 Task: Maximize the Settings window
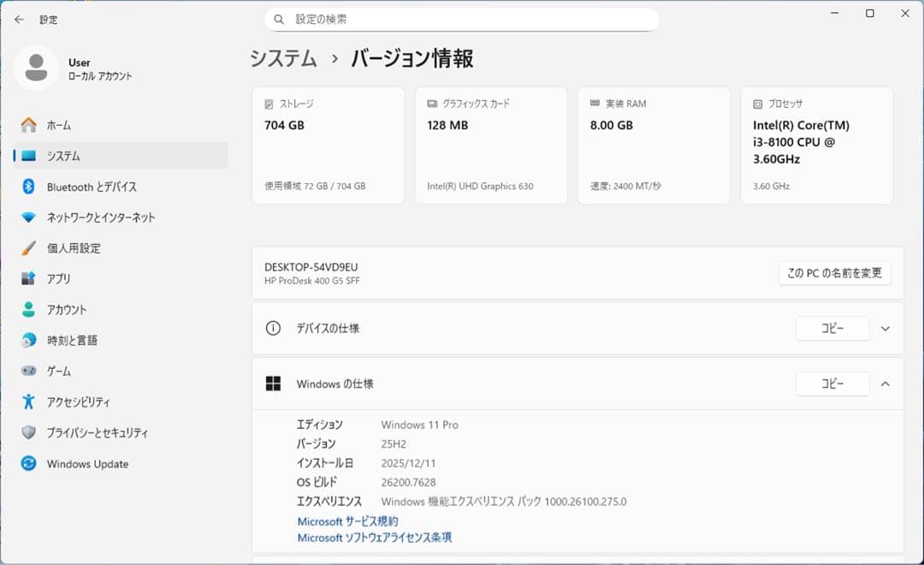(870, 14)
